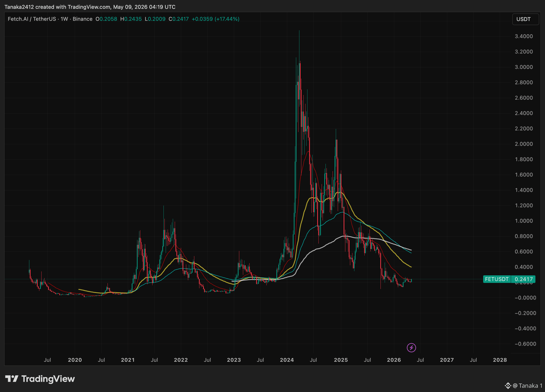This screenshot has width=545, height=392.
Task: Open the USDT currency selector
Action: (x=525, y=19)
